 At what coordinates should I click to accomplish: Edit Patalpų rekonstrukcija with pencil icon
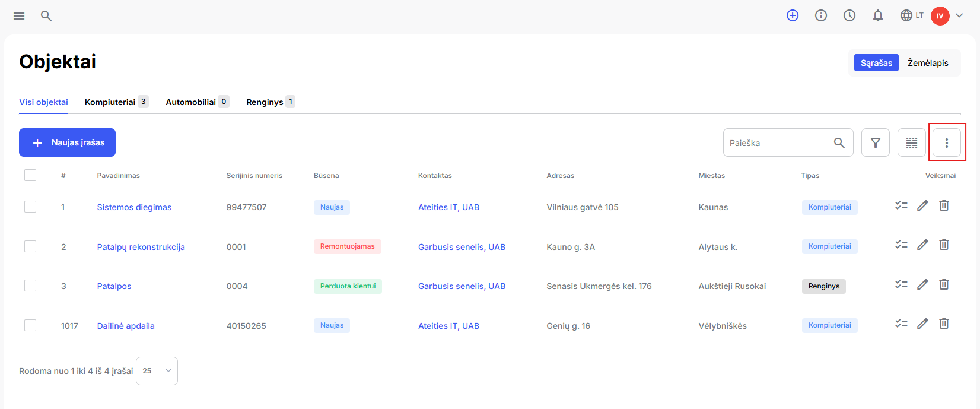click(922, 245)
